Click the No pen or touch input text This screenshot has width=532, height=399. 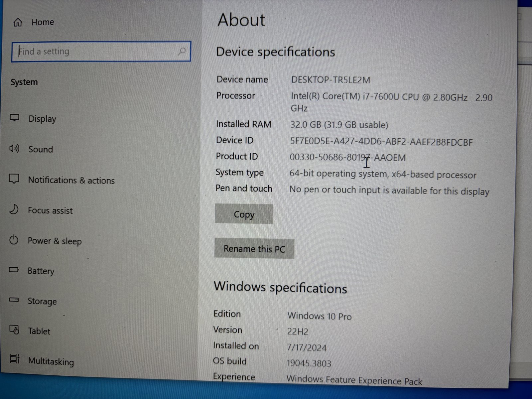[389, 191]
